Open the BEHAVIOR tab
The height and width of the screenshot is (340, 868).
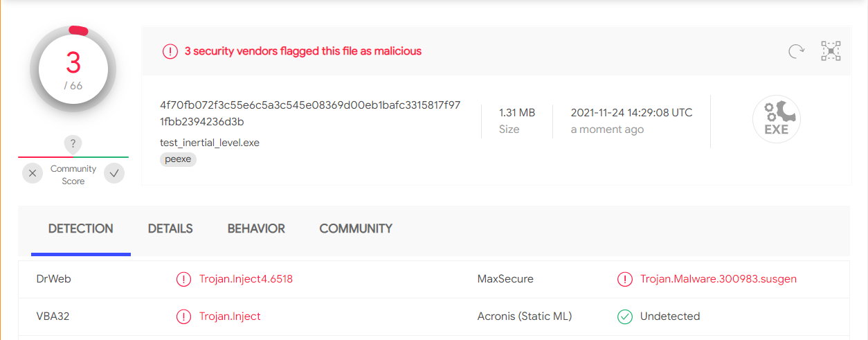coord(256,229)
